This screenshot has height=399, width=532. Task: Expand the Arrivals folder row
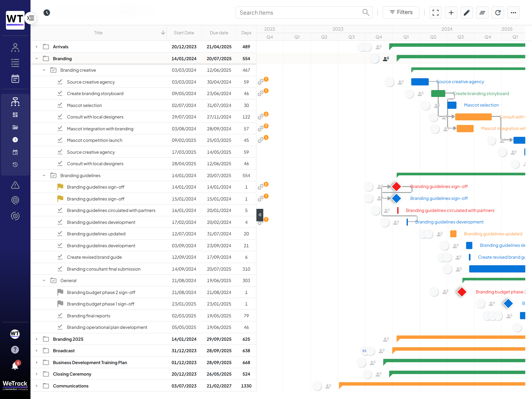click(37, 47)
